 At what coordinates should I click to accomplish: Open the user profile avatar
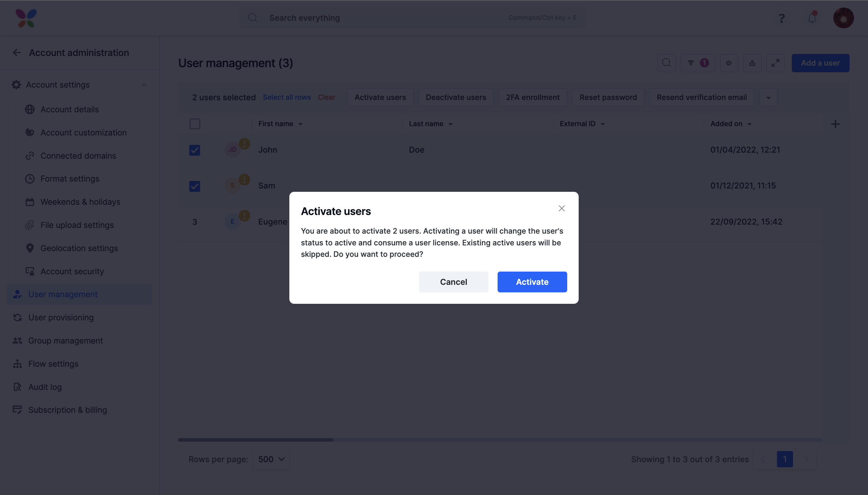843,18
